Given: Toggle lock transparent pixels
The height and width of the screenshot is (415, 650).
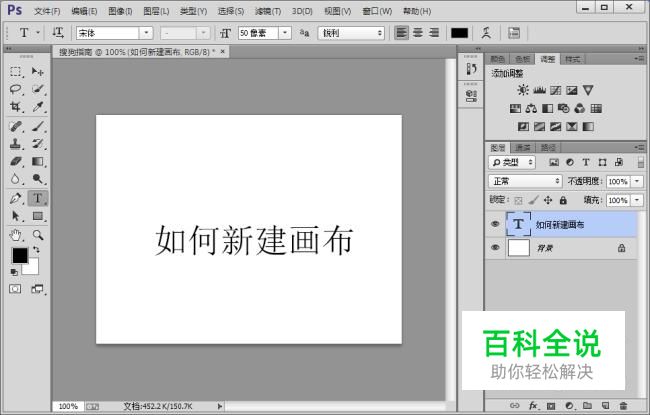Looking at the screenshot, I should (518, 201).
